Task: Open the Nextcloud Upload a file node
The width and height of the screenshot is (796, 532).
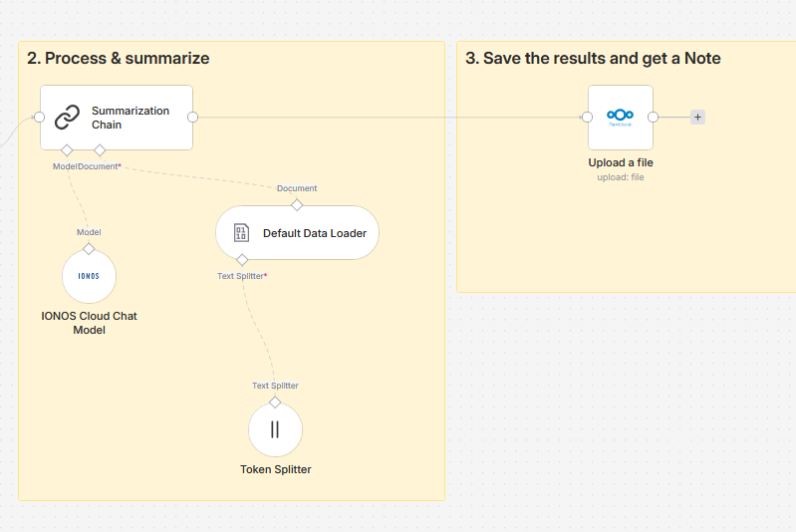Action: coord(621,118)
